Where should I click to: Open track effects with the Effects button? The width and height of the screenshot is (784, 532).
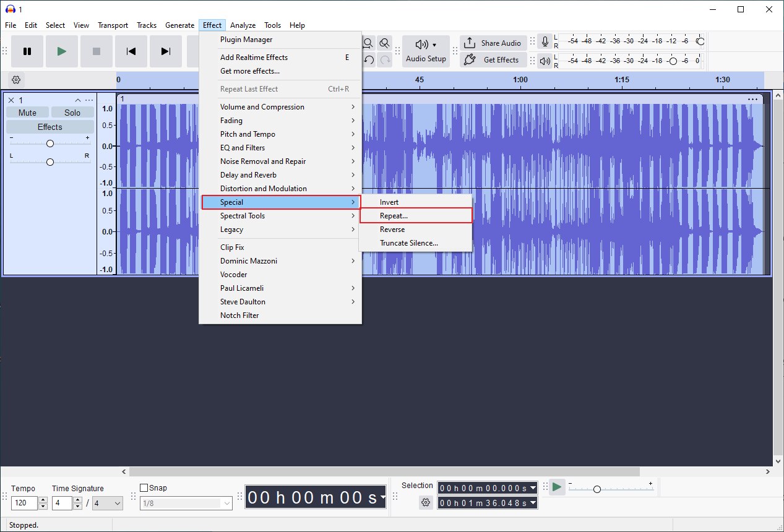pos(50,126)
